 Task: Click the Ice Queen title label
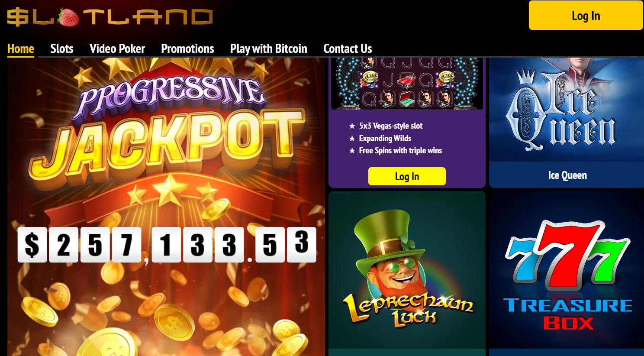567,175
